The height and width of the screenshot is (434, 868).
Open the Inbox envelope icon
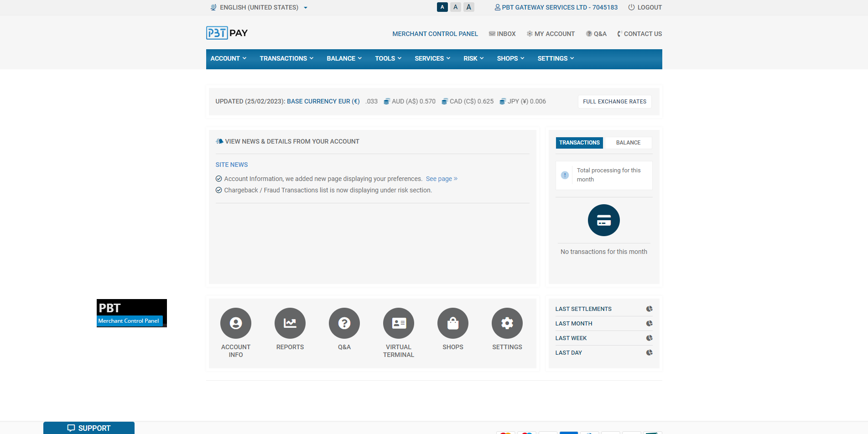[x=492, y=33]
